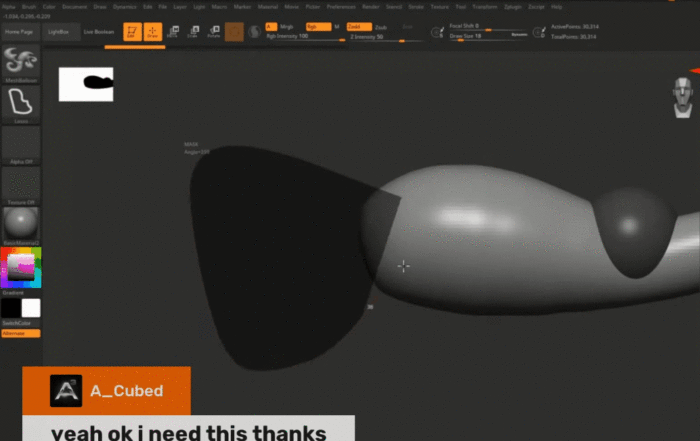This screenshot has height=441, width=700.
Task: Select the Rotate transform tool
Action: pyautogui.click(x=213, y=32)
